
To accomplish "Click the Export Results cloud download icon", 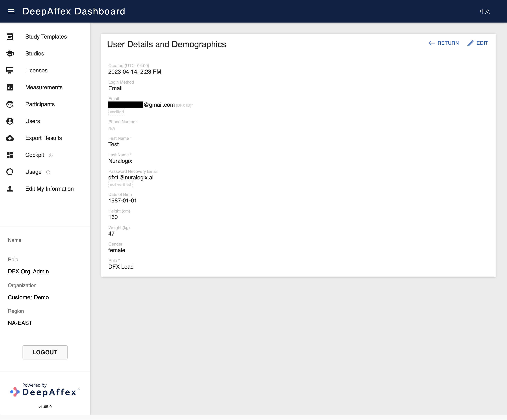I will click(10, 138).
